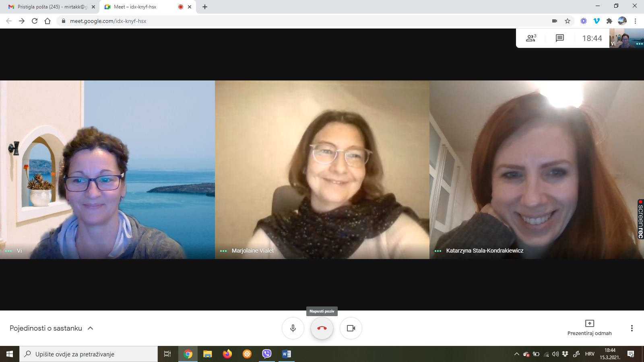This screenshot has height=362, width=644.
Task: Open the meeting chat panel
Action: [x=559, y=38]
